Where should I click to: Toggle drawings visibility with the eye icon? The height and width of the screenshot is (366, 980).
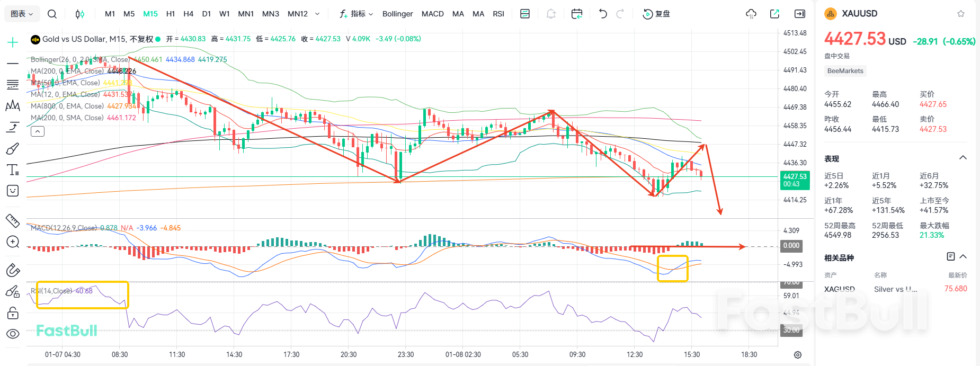(13, 334)
